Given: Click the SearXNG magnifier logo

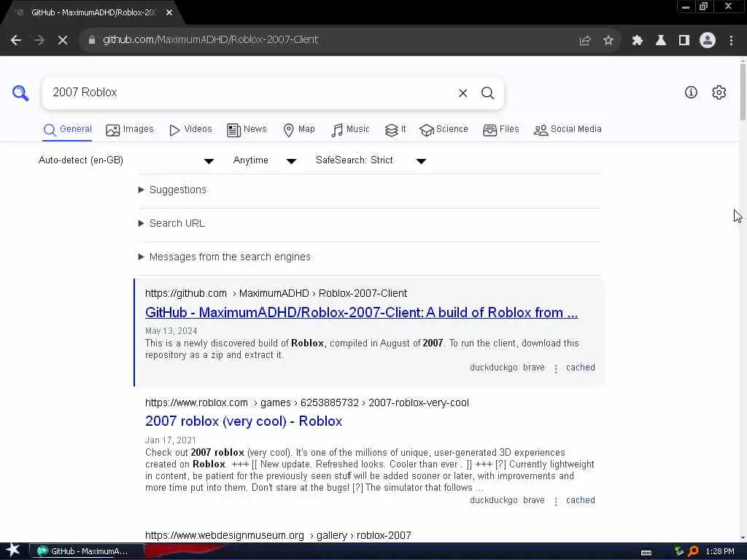Looking at the screenshot, I should pos(20,93).
